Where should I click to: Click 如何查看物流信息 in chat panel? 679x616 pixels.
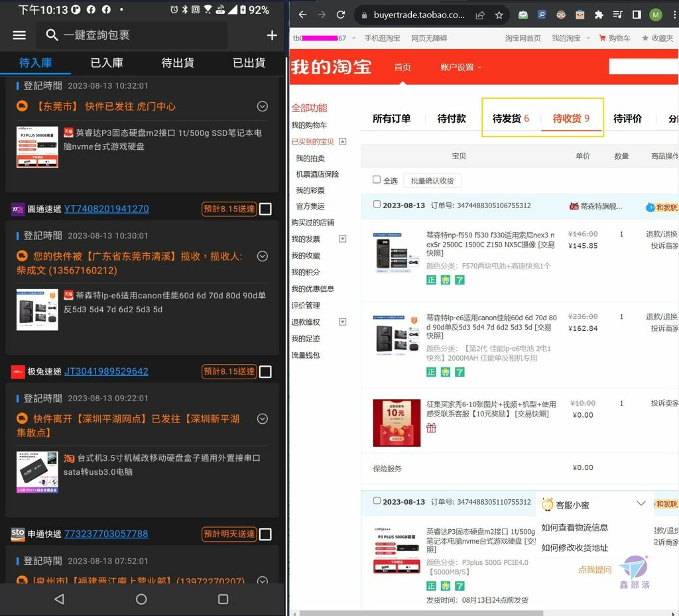575,527
